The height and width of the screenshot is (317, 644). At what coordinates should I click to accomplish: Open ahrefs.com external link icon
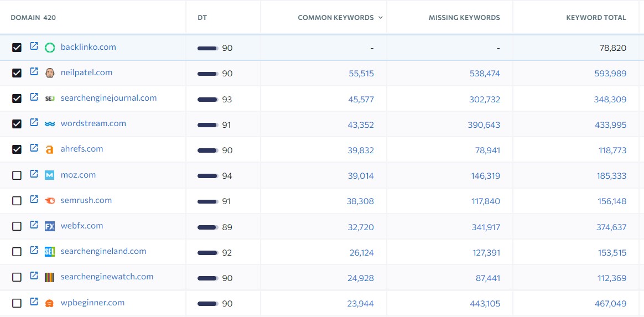(x=34, y=148)
